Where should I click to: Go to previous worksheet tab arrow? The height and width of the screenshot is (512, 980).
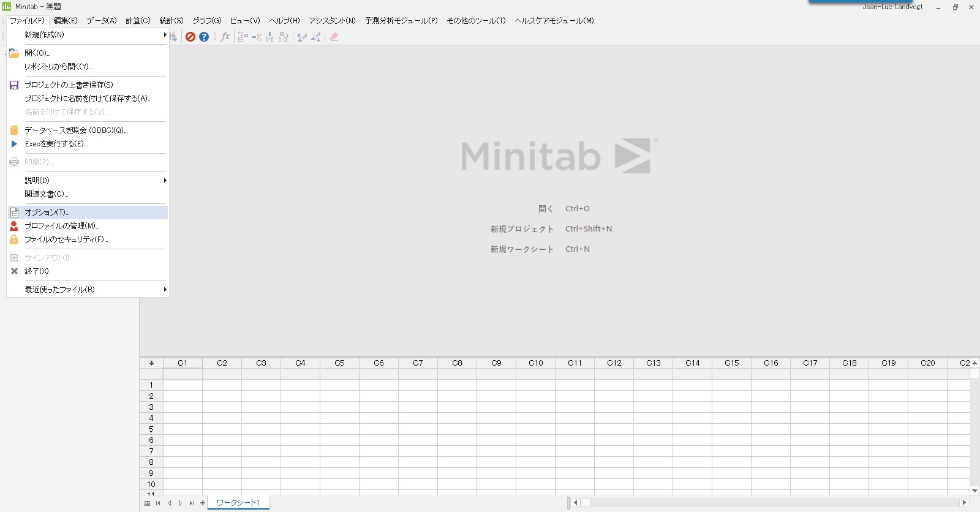pos(170,503)
